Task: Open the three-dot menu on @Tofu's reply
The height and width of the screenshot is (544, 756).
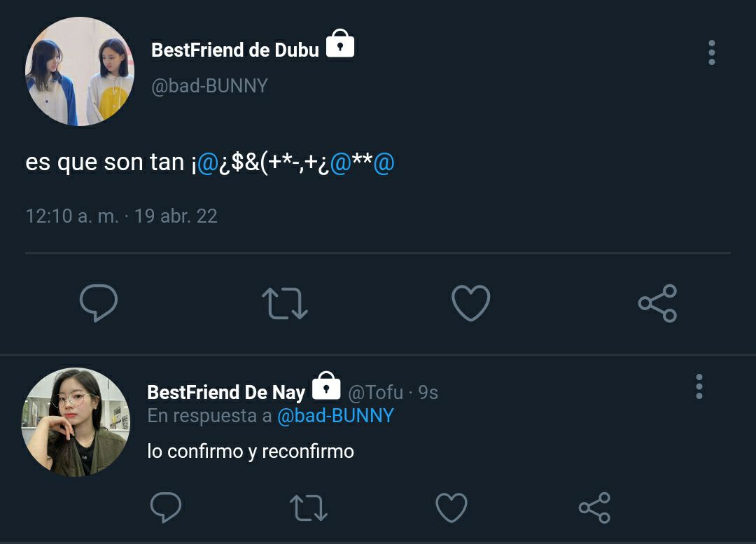Action: pos(699,386)
